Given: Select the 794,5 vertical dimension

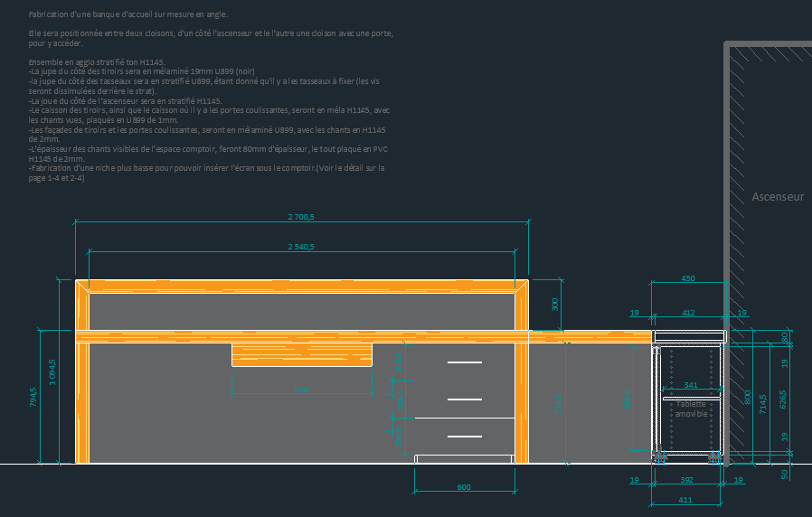Looking at the screenshot, I should click(x=33, y=398).
